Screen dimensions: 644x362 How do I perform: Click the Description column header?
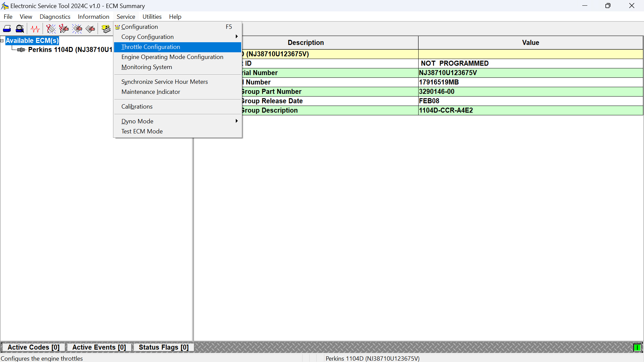click(306, 43)
